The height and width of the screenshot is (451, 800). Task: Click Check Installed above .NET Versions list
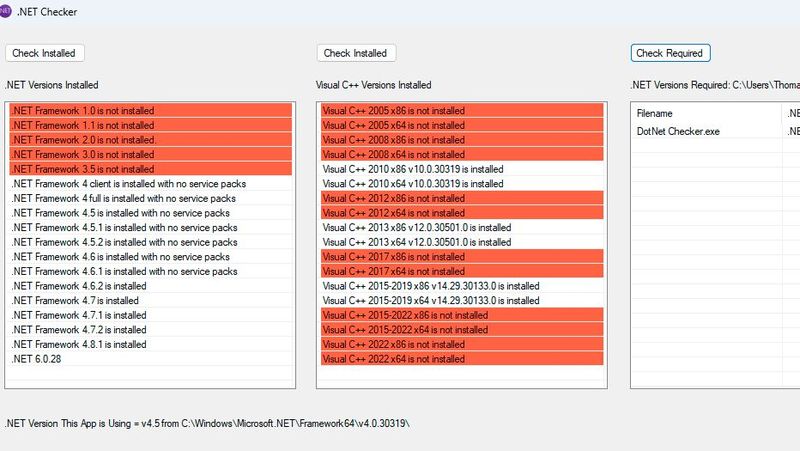44,53
